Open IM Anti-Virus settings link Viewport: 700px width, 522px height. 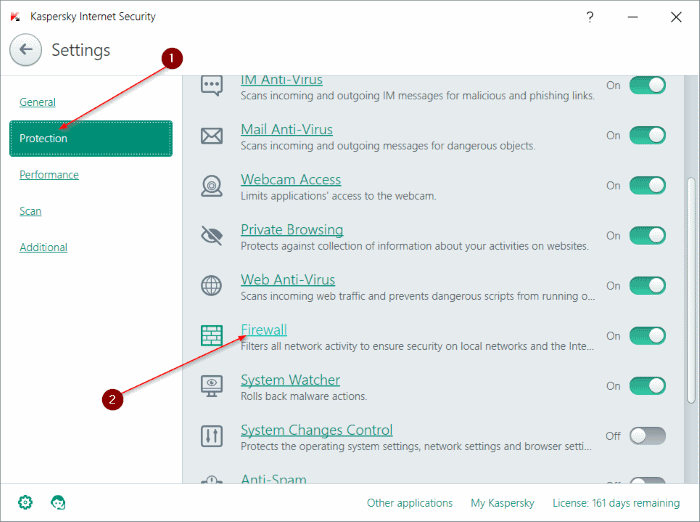click(x=282, y=80)
